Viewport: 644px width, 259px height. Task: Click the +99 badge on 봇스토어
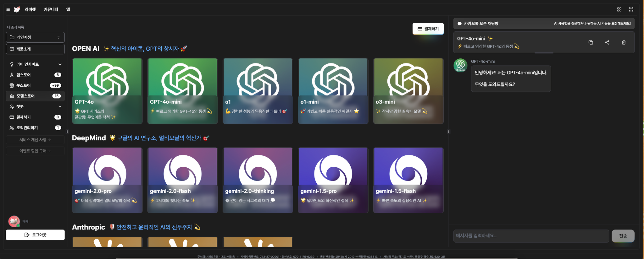[55, 85]
